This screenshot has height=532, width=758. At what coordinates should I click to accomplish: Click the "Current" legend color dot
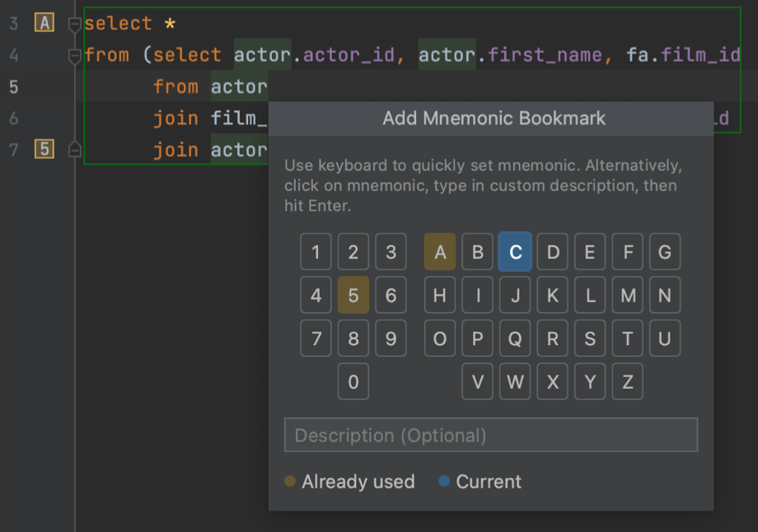[443, 482]
